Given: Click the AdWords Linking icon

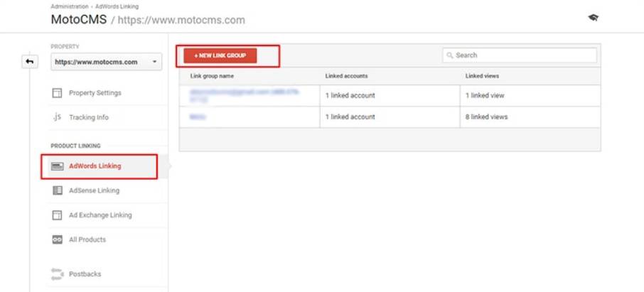Looking at the screenshot, I should point(57,166).
